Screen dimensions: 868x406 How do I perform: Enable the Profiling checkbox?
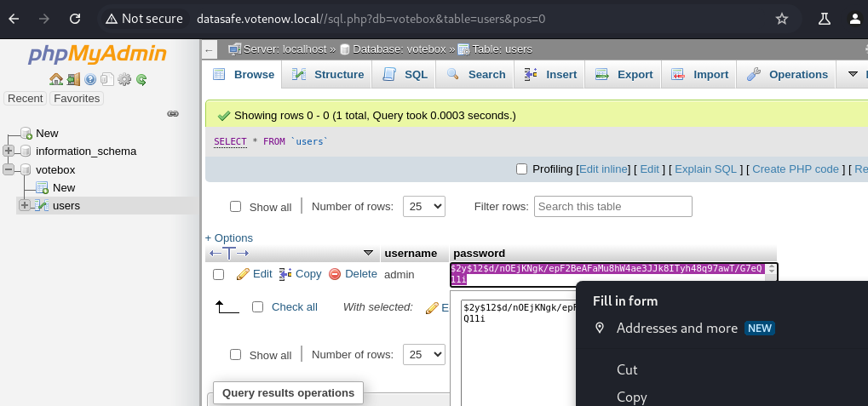[x=522, y=169]
